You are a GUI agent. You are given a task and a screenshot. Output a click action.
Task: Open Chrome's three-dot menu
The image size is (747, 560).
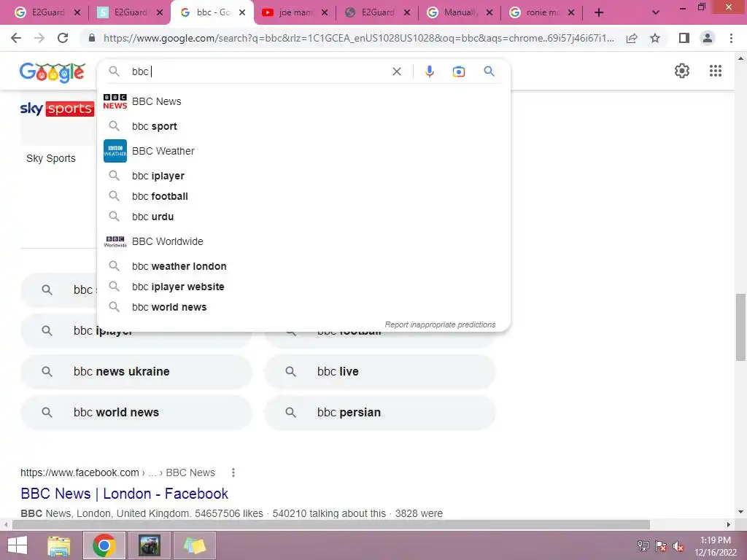tap(731, 38)
